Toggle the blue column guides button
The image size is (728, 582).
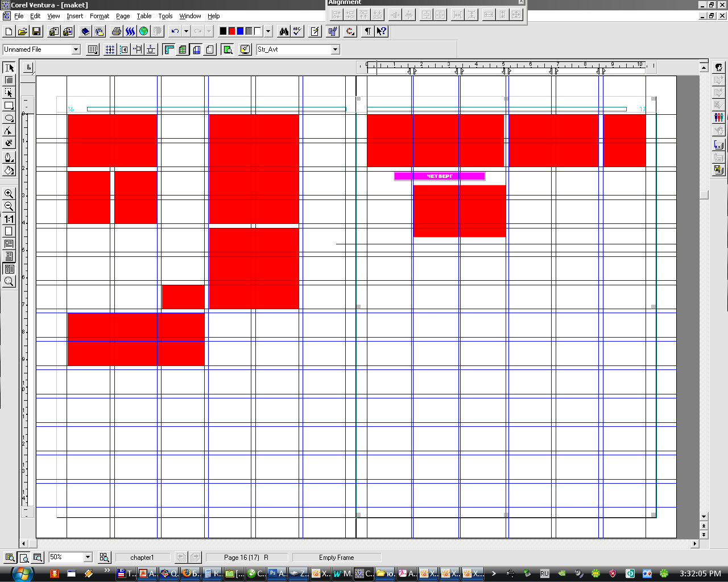click(x=196, y=49)
